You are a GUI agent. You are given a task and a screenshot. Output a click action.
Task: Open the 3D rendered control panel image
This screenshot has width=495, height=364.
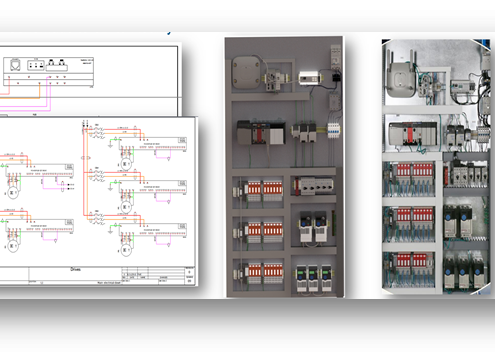[x=285, y=167]
